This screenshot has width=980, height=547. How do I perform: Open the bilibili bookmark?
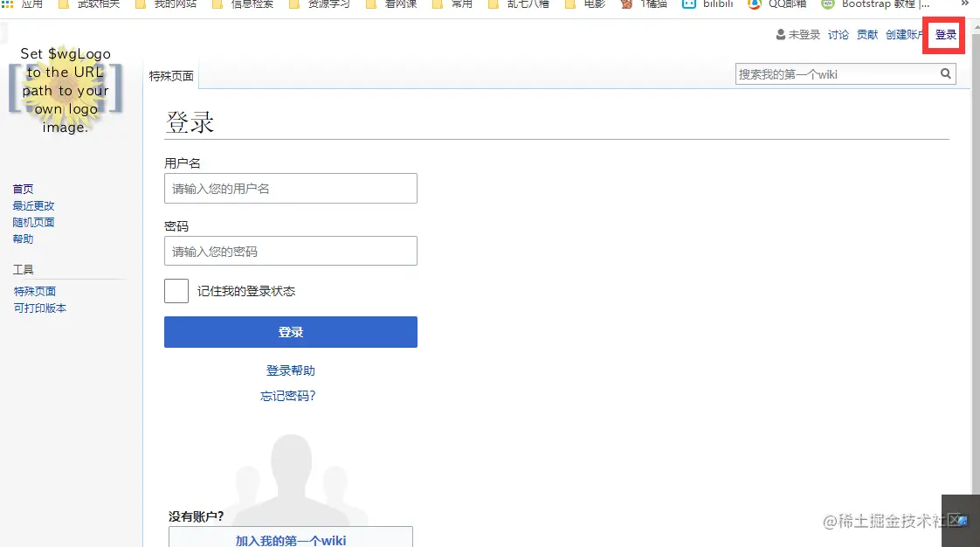pyautogui.click(x=707, y=3)
